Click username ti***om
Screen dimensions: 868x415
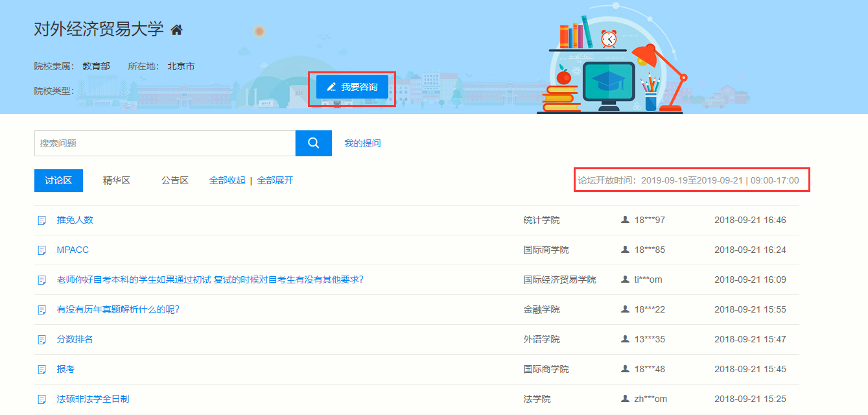click(648, 279)
